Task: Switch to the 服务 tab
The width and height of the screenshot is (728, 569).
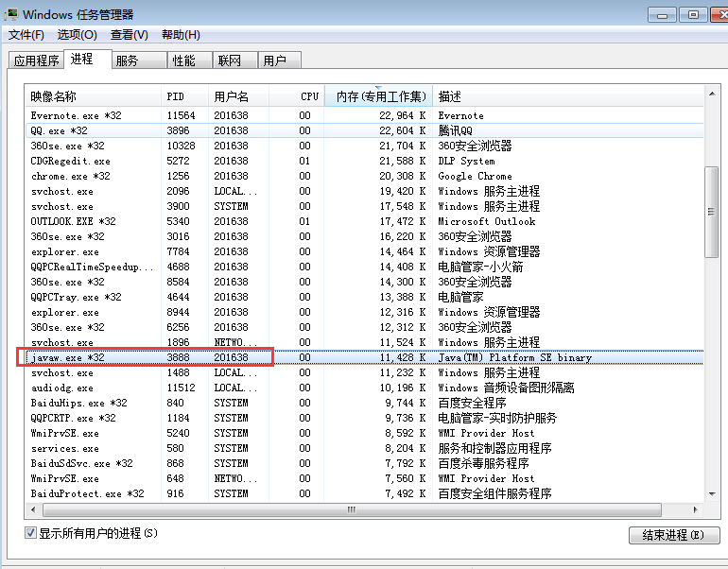Action: pos(139,60)
